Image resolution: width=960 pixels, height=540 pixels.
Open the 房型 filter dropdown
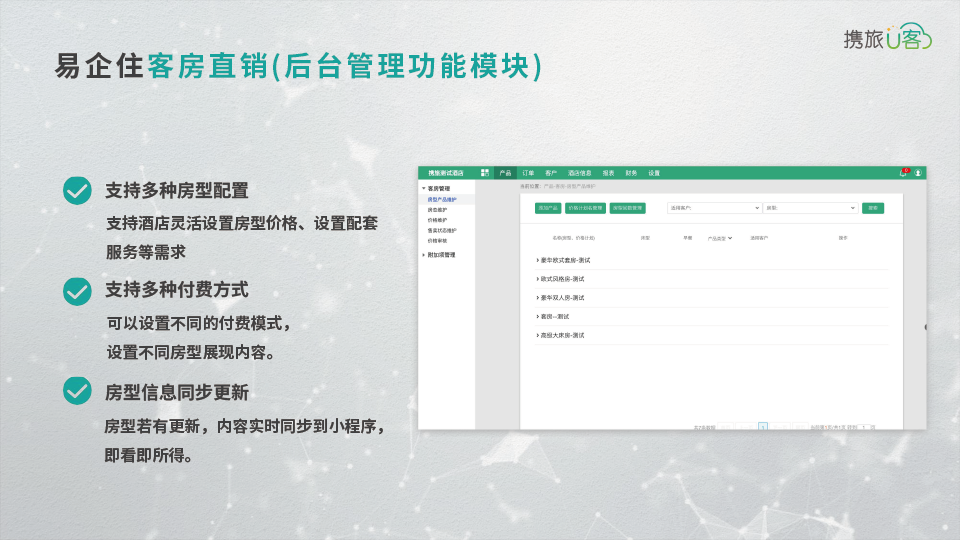[810, 208]
